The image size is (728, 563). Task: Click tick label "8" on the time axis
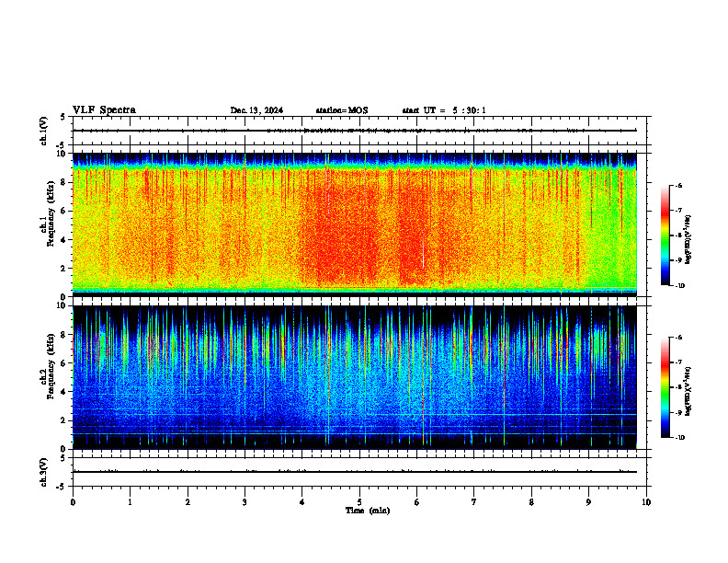(531, 502)
